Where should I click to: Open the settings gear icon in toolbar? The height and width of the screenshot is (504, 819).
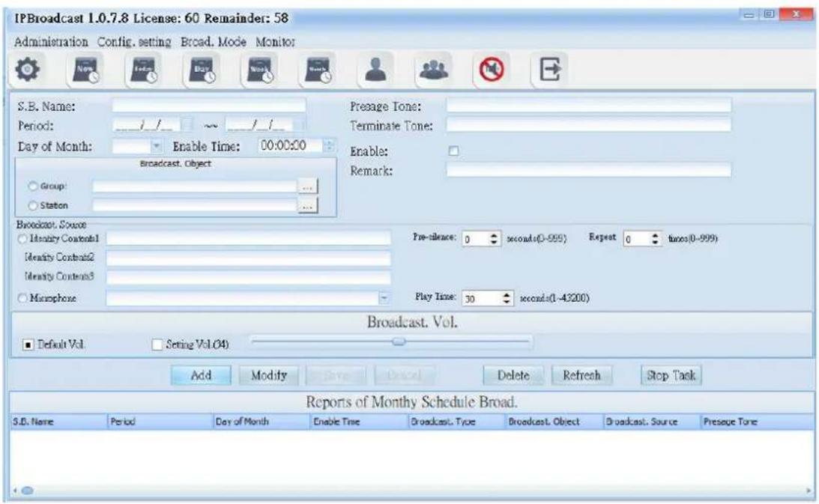point(27,70)
